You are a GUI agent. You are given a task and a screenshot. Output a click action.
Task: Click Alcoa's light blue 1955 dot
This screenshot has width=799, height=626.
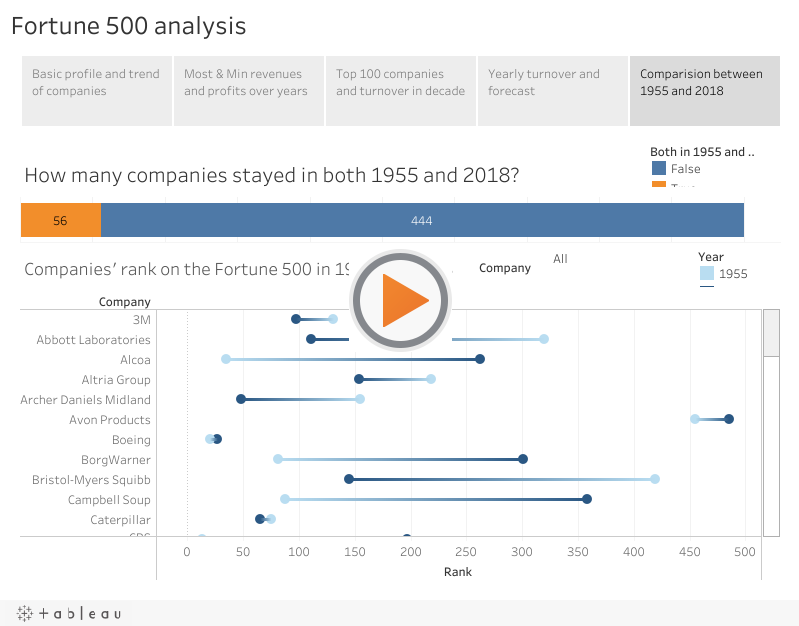(226, 359)
